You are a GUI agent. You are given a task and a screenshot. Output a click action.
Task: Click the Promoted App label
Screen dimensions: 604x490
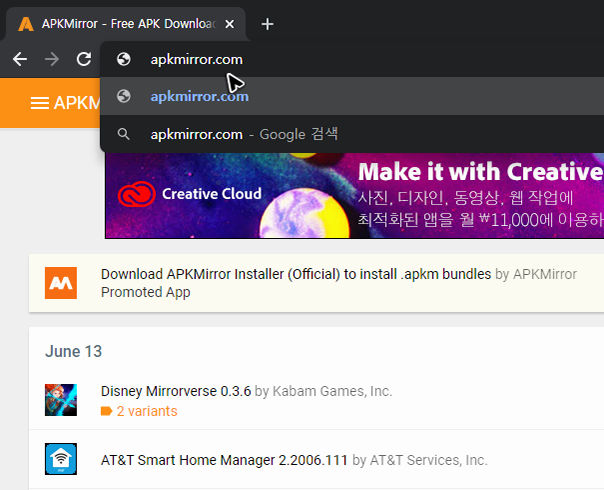click(x=146, y=292)
